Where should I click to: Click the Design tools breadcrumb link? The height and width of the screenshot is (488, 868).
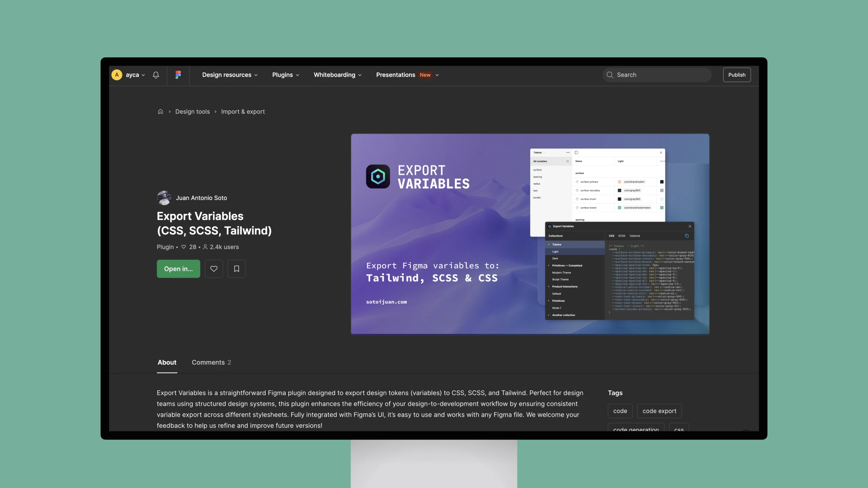193,111
